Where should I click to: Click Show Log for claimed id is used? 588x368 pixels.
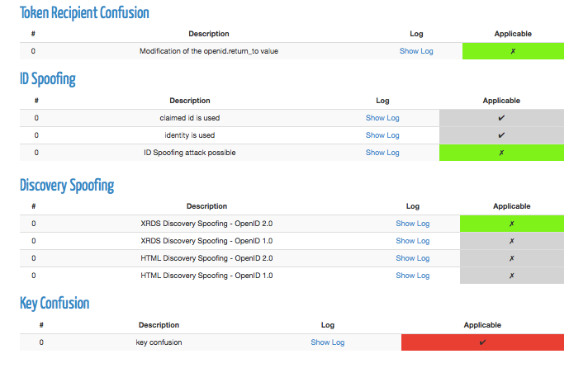point(382,118)
